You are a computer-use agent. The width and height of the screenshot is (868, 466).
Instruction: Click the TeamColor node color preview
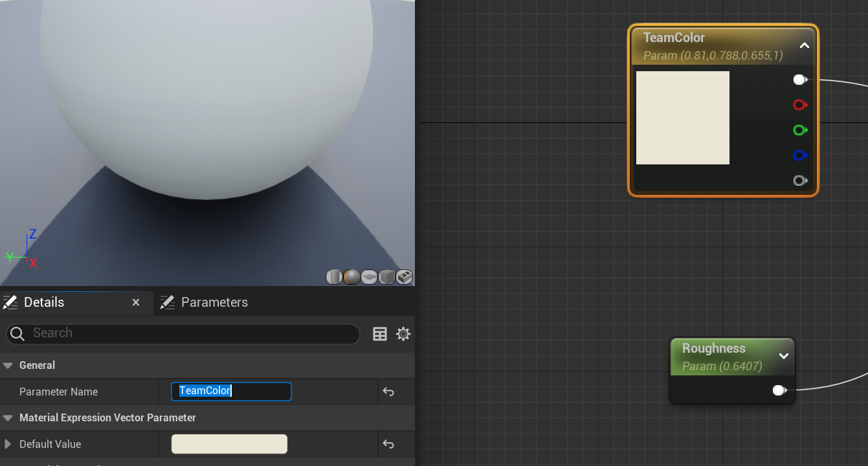(x=683, y=118)
